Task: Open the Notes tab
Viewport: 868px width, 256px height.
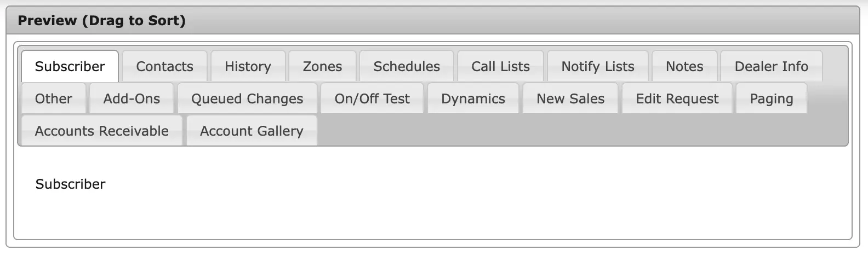Action: (x=684, y=66)
